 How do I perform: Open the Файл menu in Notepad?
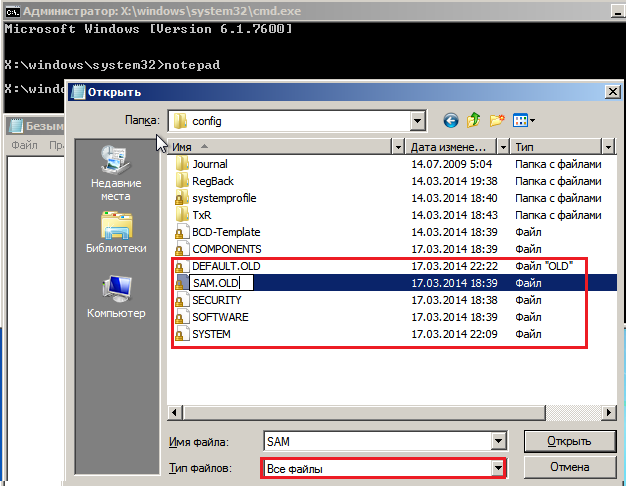coord(23,146)
